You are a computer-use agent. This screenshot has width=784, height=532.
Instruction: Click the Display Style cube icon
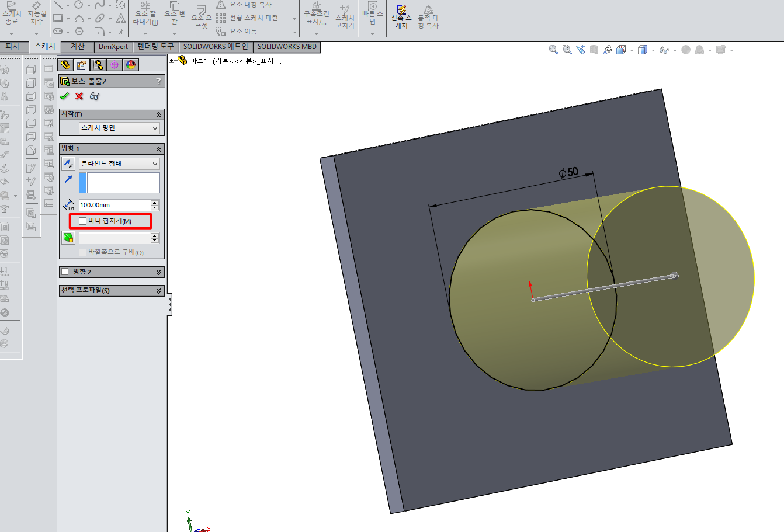643,50
